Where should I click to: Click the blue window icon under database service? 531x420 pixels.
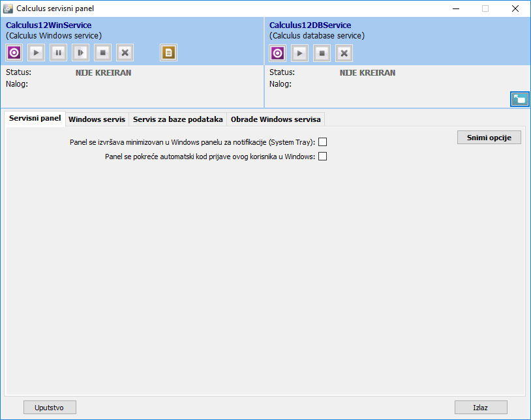coord(519,99)
